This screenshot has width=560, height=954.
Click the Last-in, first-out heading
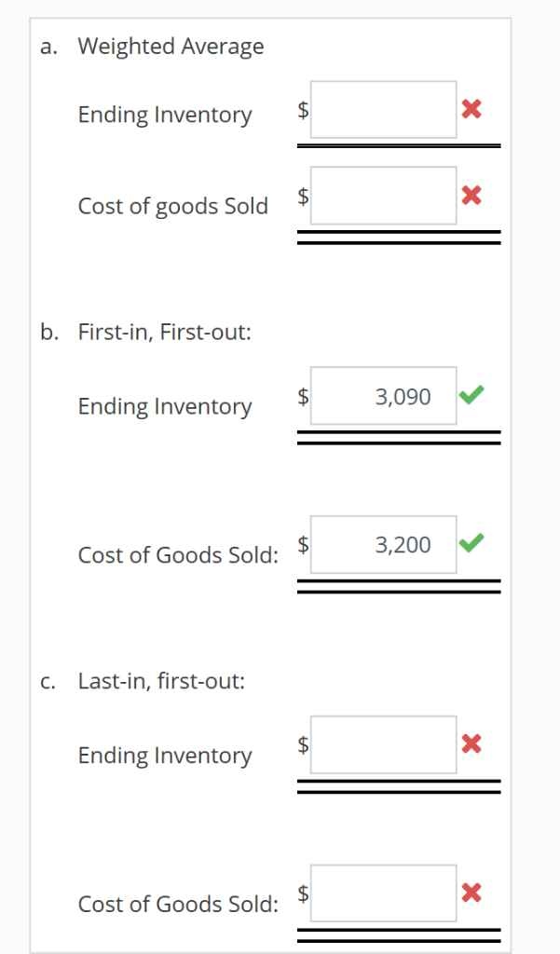tap(164, 681)
